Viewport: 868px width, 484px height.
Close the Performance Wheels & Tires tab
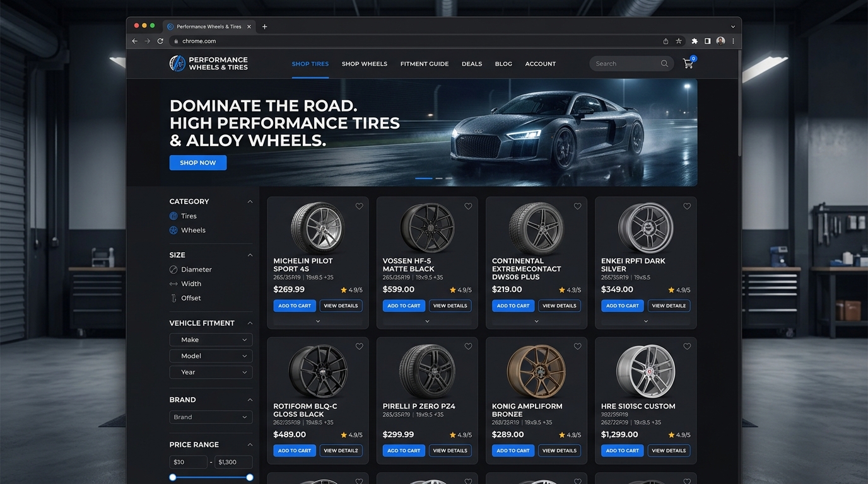click(x=249, y=26)
